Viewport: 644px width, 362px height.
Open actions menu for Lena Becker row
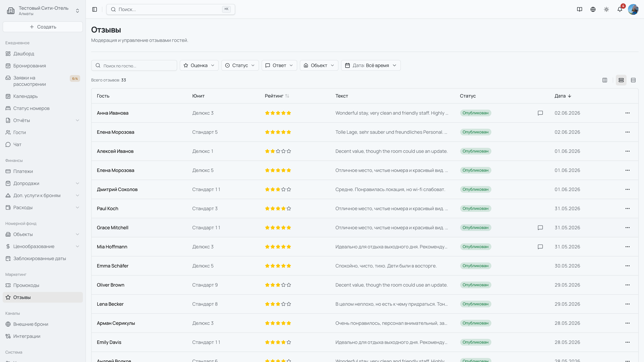(x=628, y=304)
